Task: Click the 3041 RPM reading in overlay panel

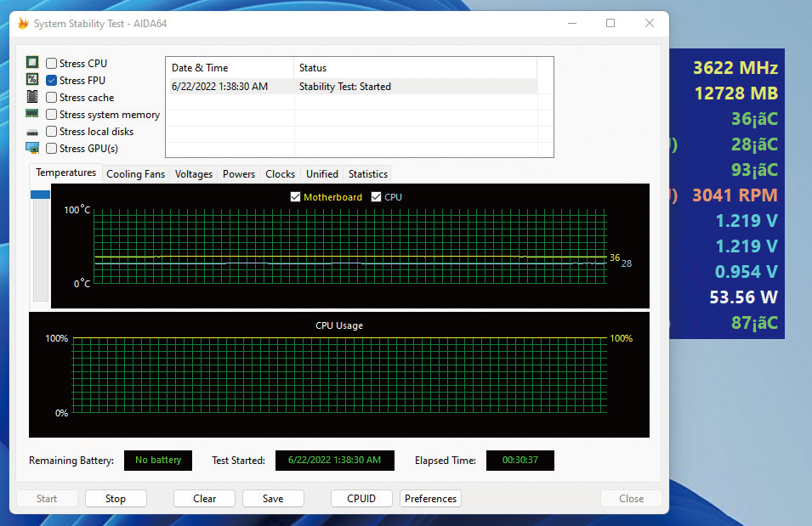Action: [735, 195]
